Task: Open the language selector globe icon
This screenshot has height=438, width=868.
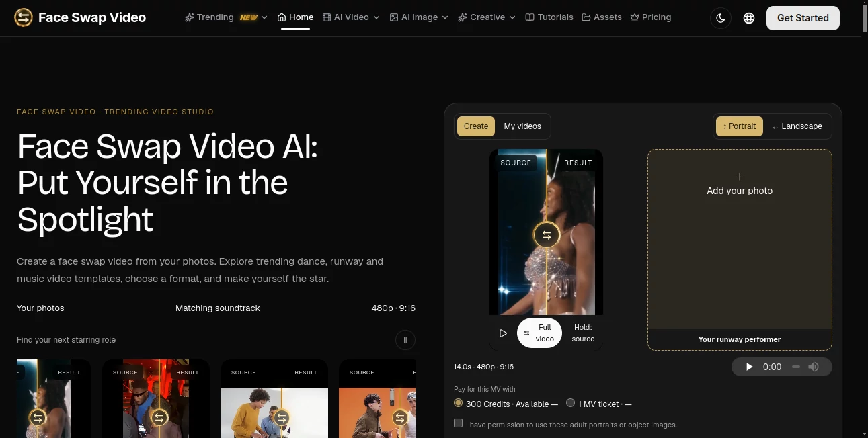Action: (x=749, y=18)
